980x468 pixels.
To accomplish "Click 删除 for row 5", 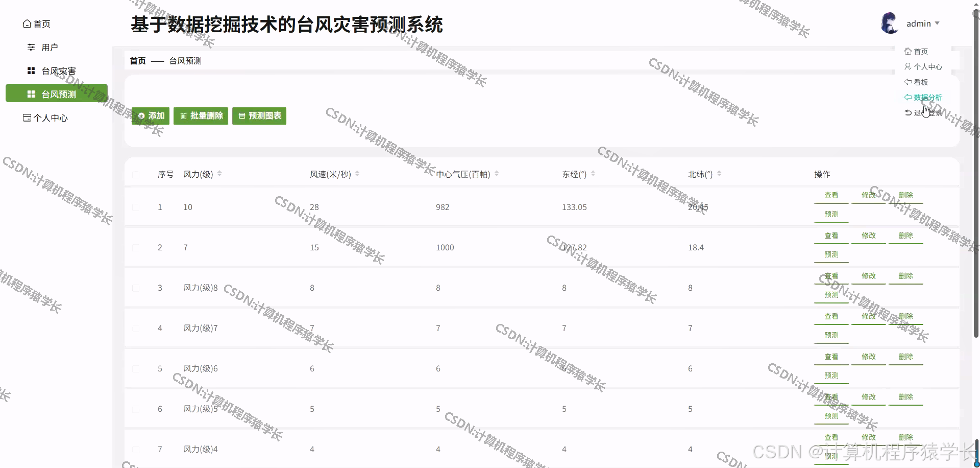I will 906,357.
